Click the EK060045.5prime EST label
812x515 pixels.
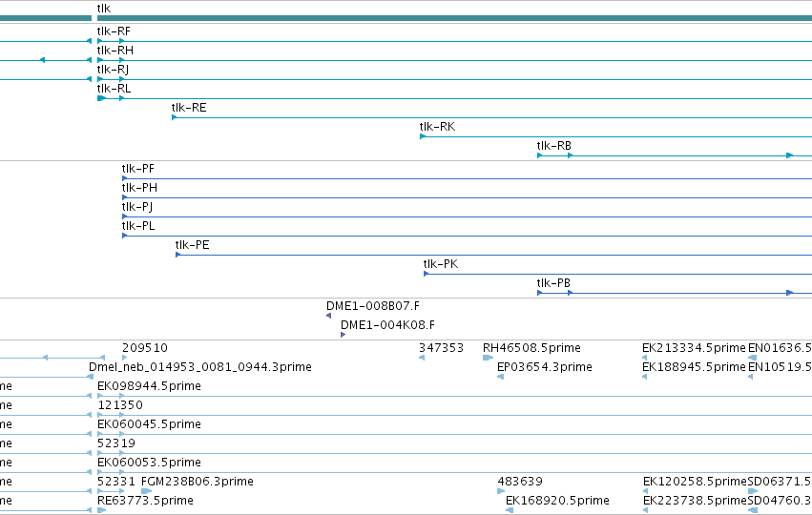tap(149, 425)
